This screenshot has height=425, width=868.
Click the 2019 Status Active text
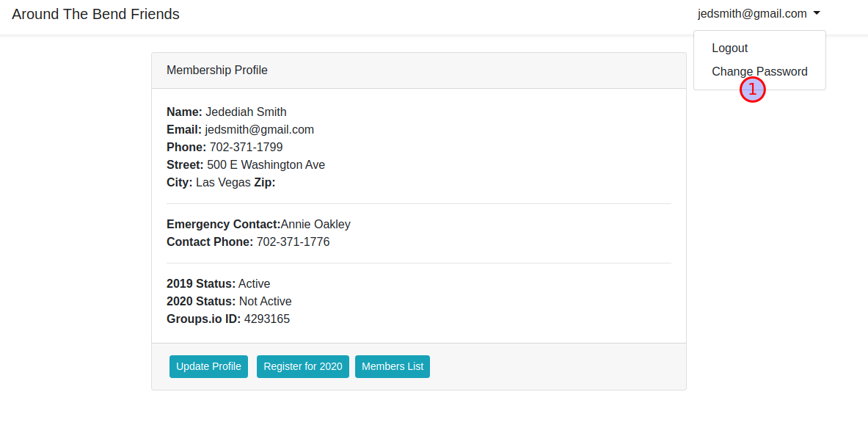[254, 284]
